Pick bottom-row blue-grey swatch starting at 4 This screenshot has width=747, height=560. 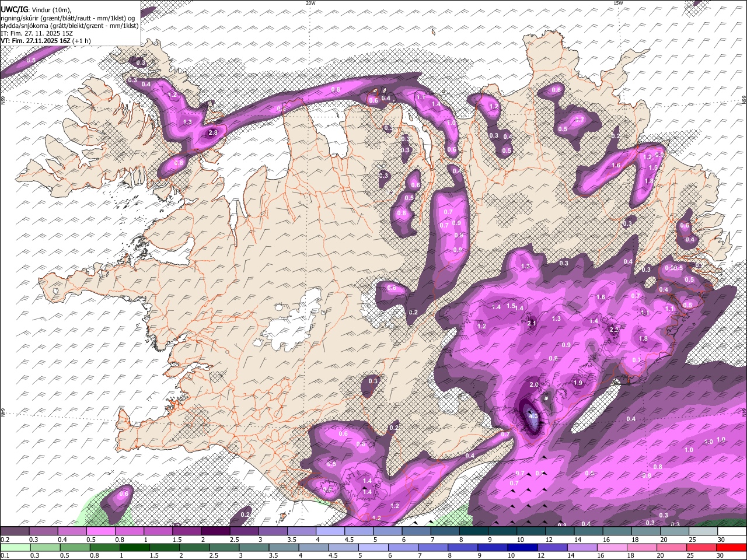[314, 547]
